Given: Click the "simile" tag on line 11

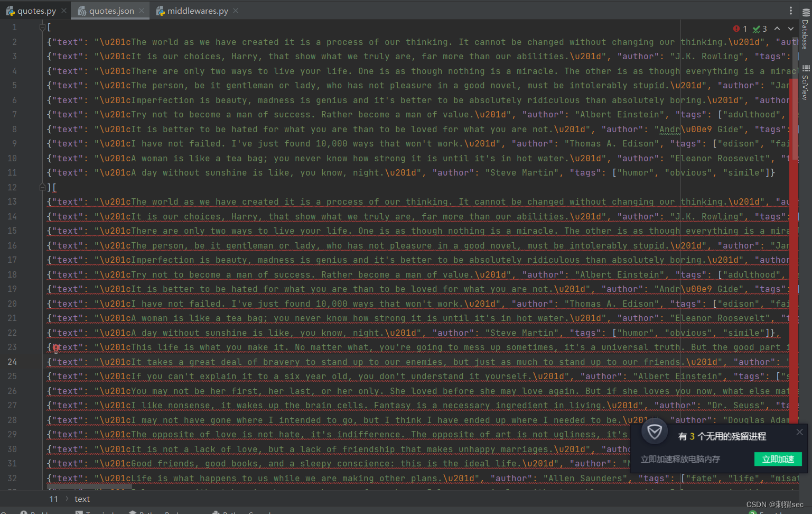Looking at the screenshot, I should coord(744,172).
